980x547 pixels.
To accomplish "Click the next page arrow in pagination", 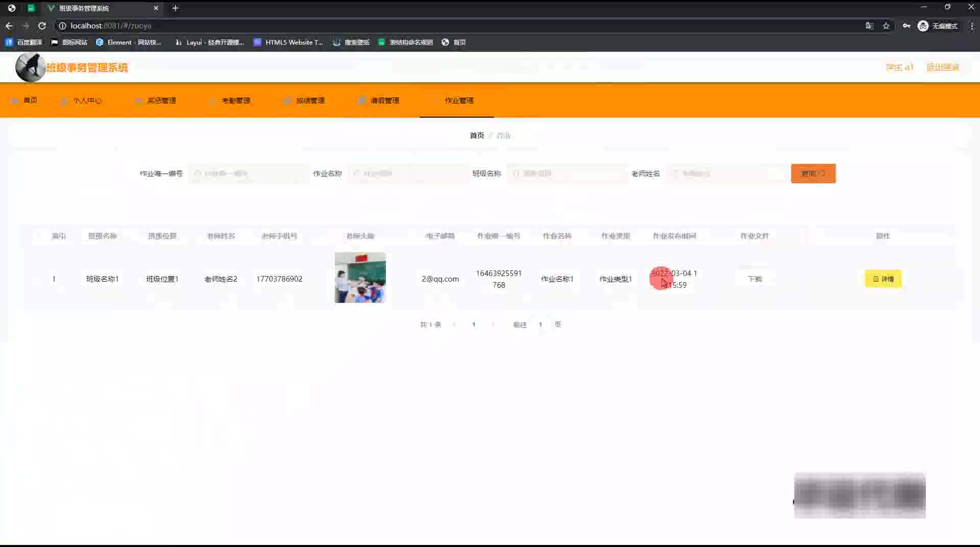I will pos(493,325).
